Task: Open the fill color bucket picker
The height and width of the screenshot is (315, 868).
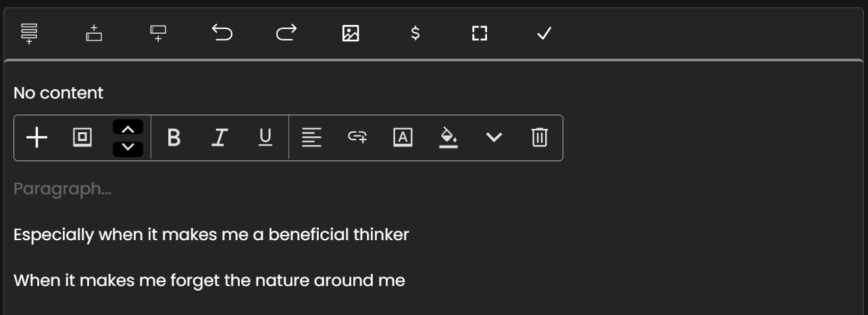Action: 449,138
